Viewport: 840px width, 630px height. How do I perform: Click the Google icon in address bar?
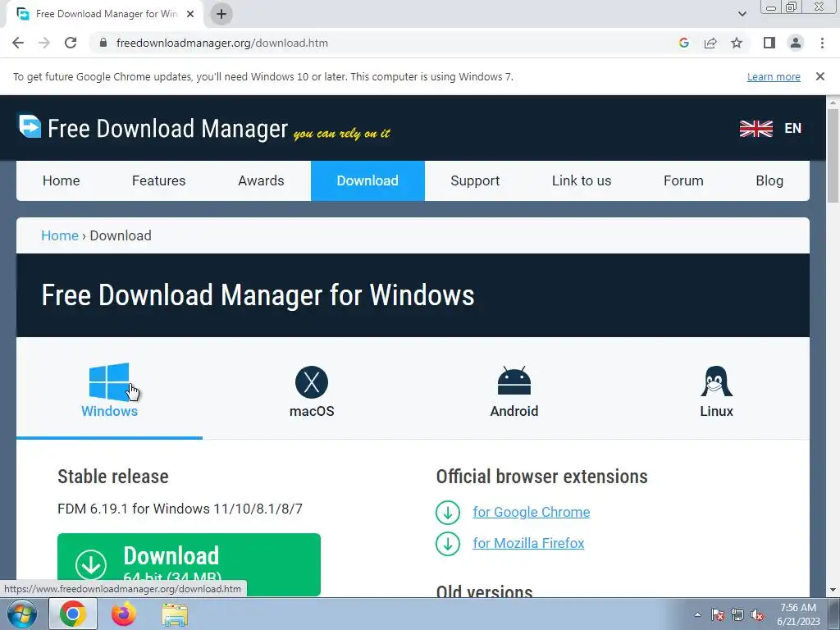(x=683, y=43)
